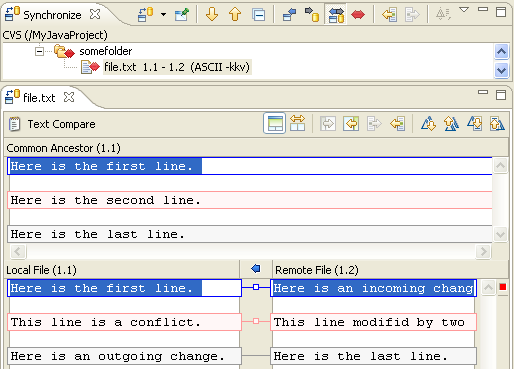Toggle two-way compare (ignore ancestor)
The width and height of the screenshot is (514, 369).
297,123
